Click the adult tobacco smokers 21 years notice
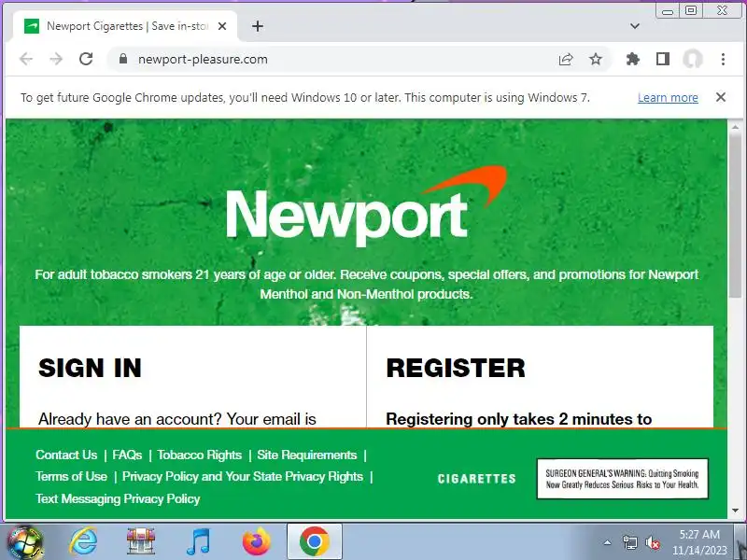The width and height of the screenshot is (747, 560). pyautogui.click(x=367, y=285)
